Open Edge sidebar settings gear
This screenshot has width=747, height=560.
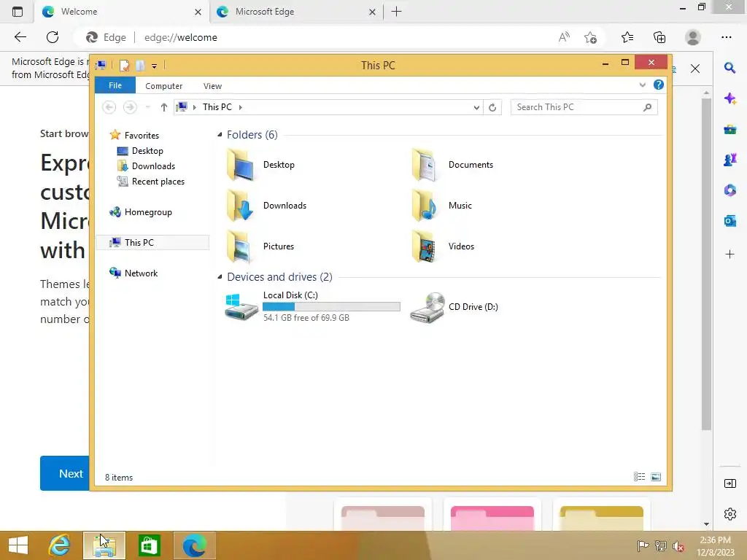pyautogui.click(x=729, y=514)
